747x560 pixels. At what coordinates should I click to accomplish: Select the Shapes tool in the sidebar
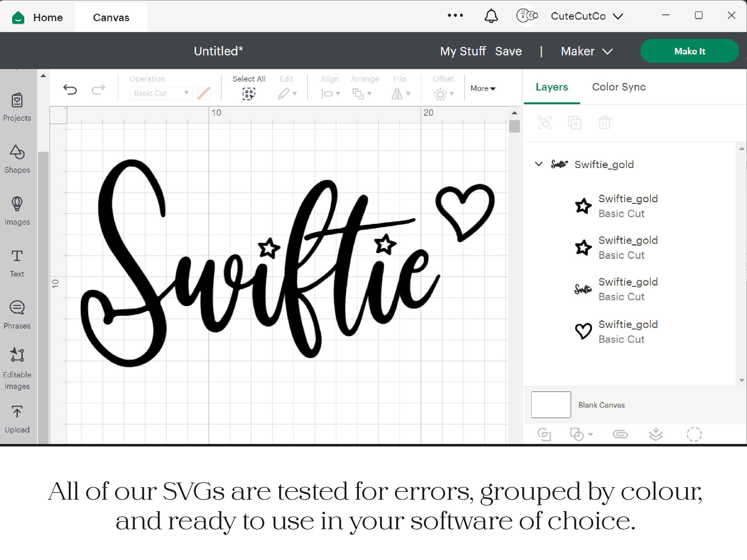pos(17,159)
